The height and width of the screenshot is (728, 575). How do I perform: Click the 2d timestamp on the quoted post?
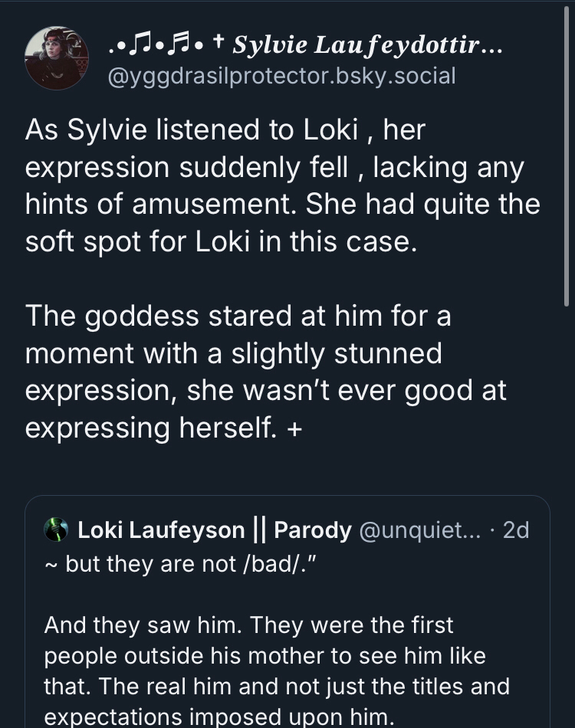[516, 530]
